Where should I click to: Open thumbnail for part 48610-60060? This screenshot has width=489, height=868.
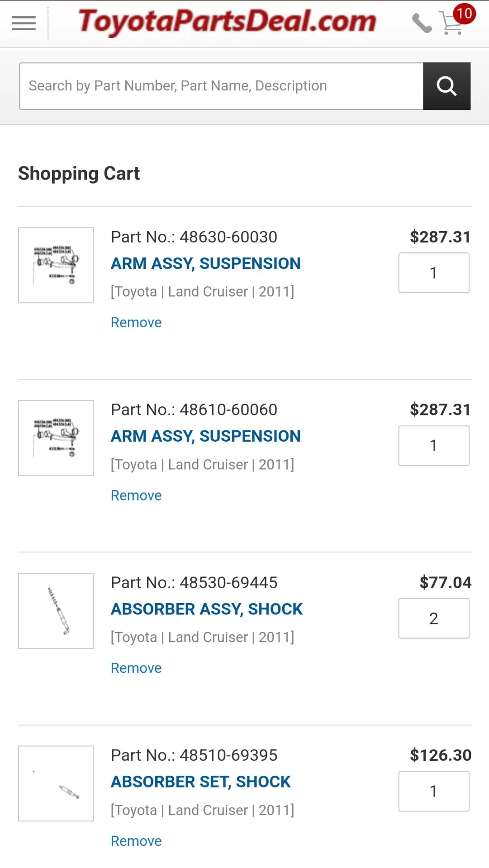click(56, 438)
